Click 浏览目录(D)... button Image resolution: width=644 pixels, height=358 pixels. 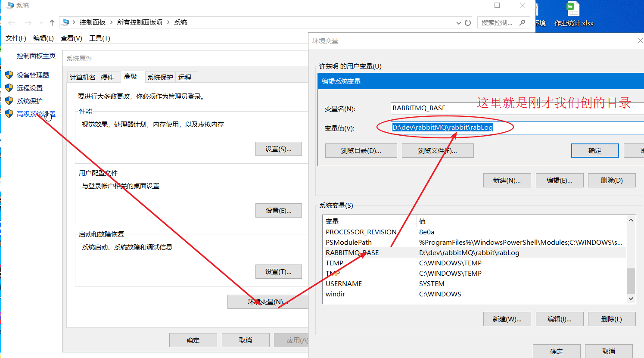pyautogui.click(x=361, y=151)
